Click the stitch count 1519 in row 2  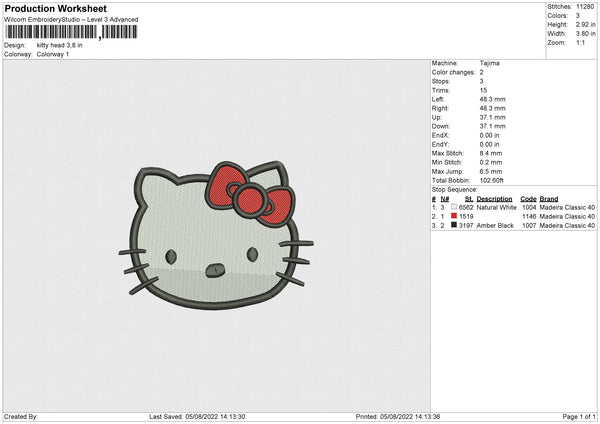click(466, 217)
